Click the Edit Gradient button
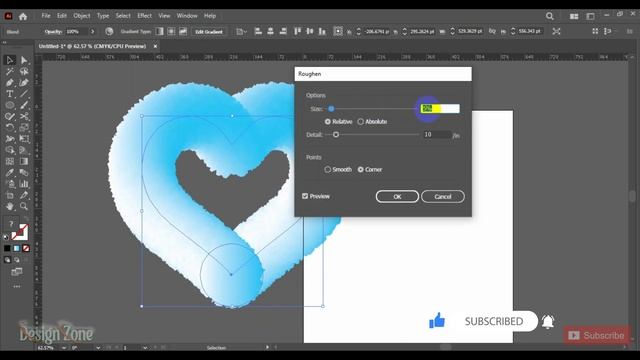640x360 pixels. point(209,31)
